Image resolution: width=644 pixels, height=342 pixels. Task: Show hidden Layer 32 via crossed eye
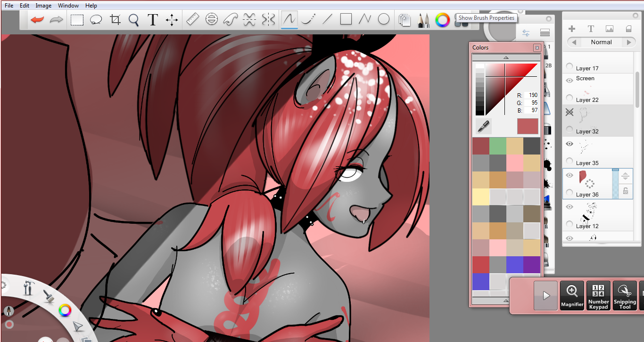570,112
